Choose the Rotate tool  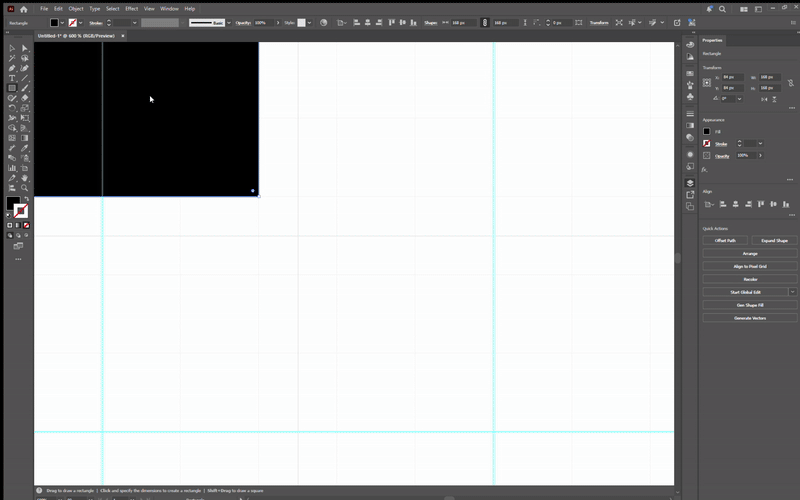point(12,108)
